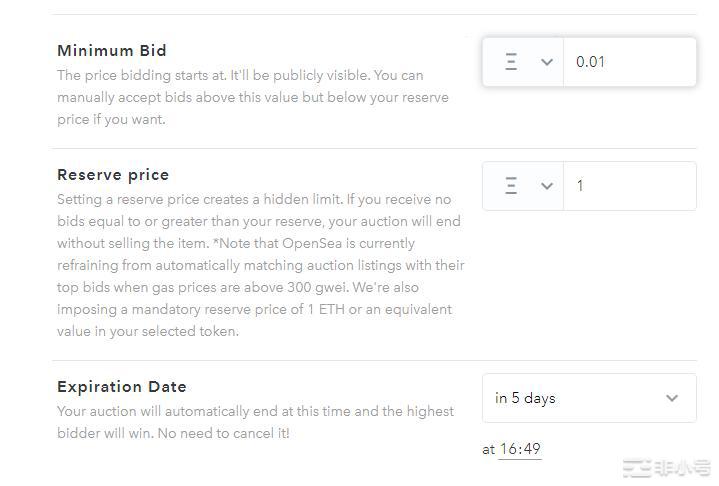
Task: Select the Minimum Bid description paragraph
Action: (x=253, y=97)
